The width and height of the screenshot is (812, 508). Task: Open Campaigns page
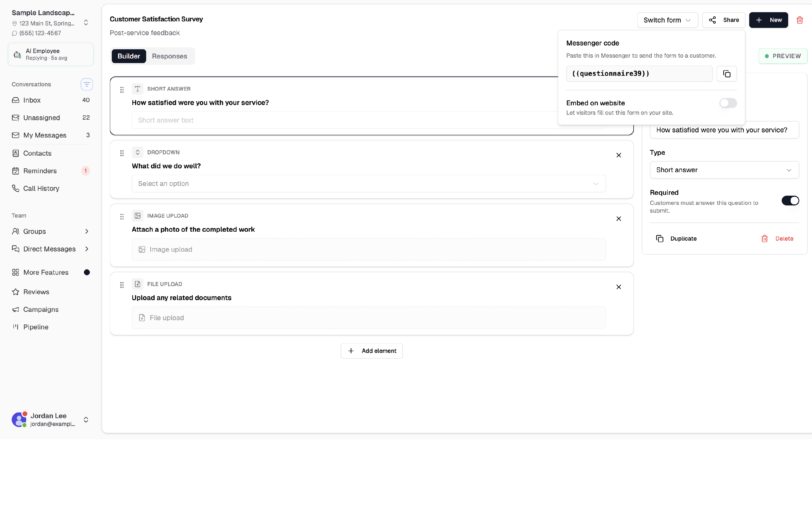pos(51,309)
